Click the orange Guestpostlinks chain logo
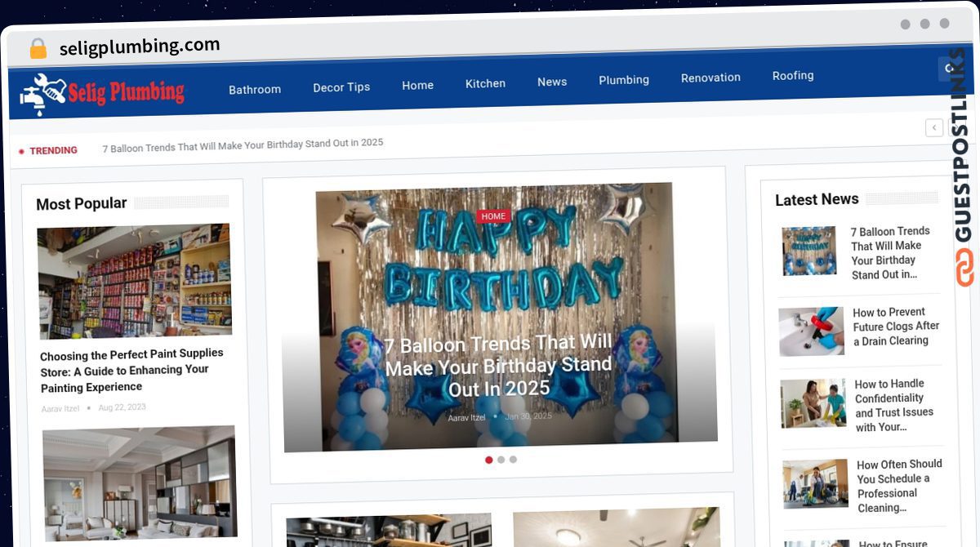 (964, 268)
